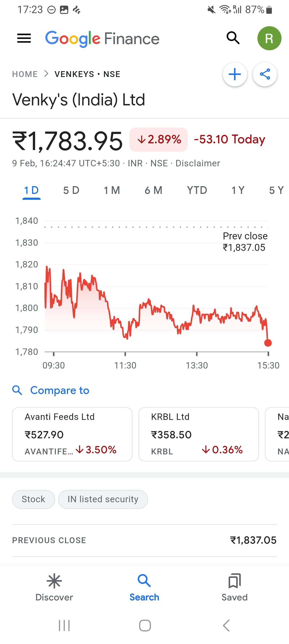This screenshot has height=644, width=289.
Task: Show the 6 M price chart
Action: (x=153, y=190)
